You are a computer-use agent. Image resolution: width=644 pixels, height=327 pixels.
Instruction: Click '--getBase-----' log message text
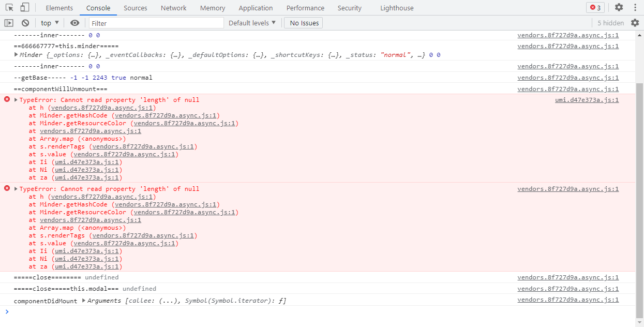coord(40,78)
